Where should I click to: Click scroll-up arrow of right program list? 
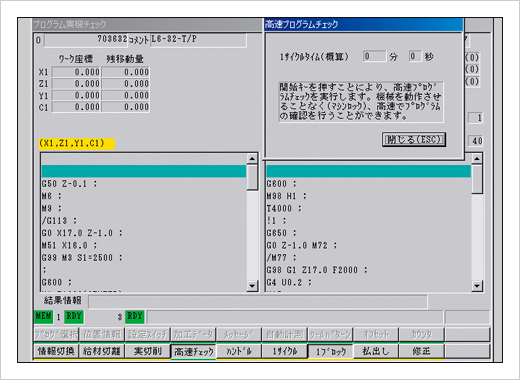coord(477,159)
